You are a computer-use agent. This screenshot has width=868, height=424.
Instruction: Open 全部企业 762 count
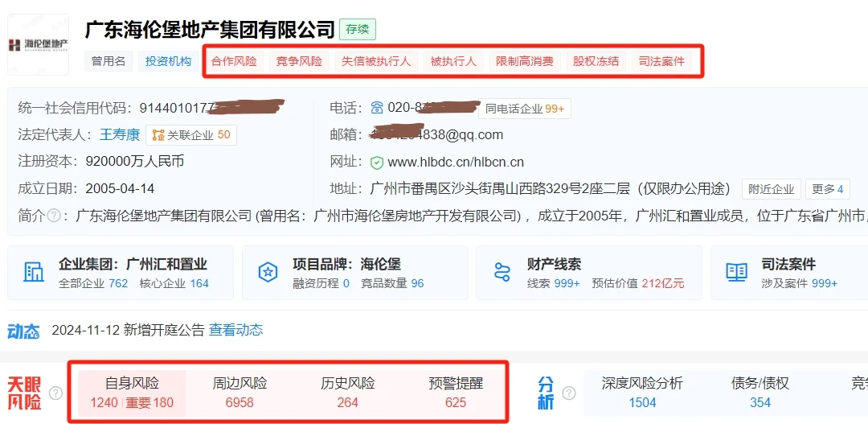click(x=93, y=283)
